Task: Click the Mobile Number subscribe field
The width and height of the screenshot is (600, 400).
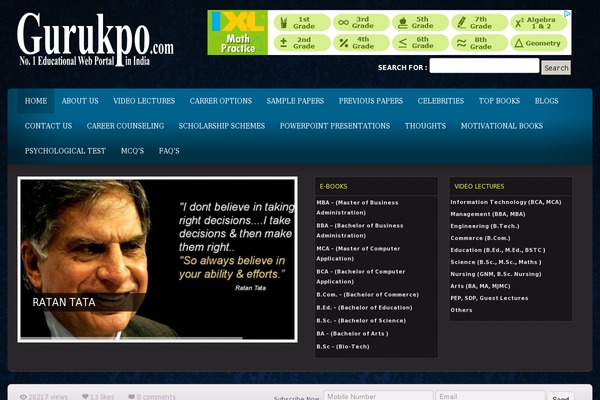Action: click(378, 396)
